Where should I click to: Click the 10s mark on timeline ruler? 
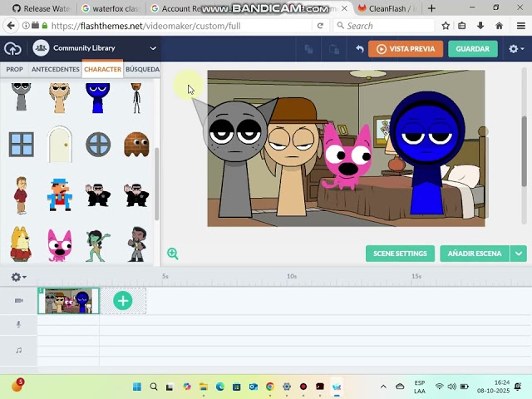pyautogui.click(x=292, y=276)
